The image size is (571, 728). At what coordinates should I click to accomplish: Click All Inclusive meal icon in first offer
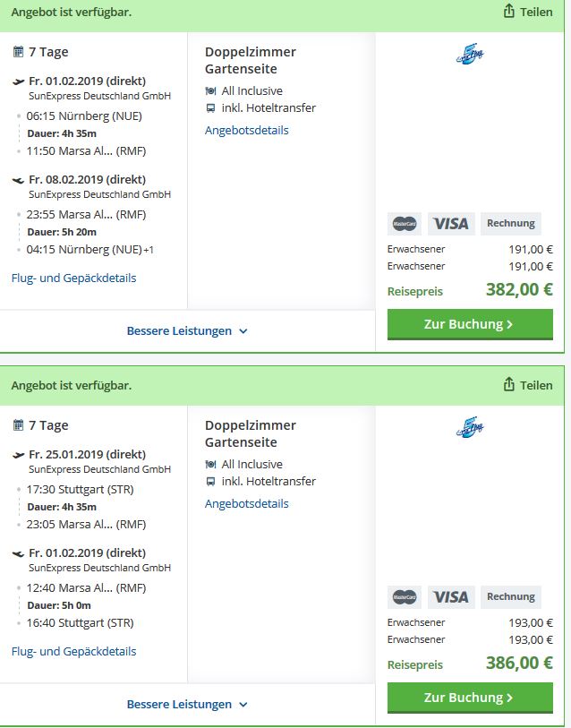(x=210, y=91)
